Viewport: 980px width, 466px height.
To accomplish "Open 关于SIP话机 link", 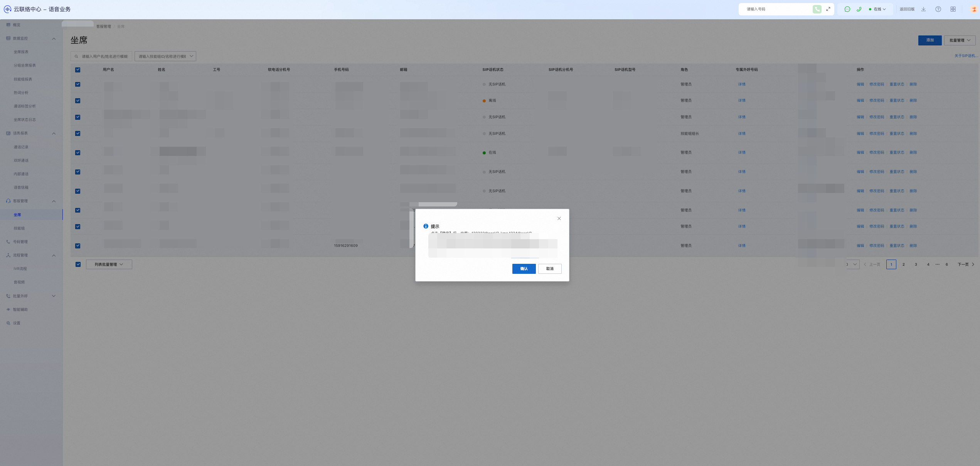I will click(966, 56).
